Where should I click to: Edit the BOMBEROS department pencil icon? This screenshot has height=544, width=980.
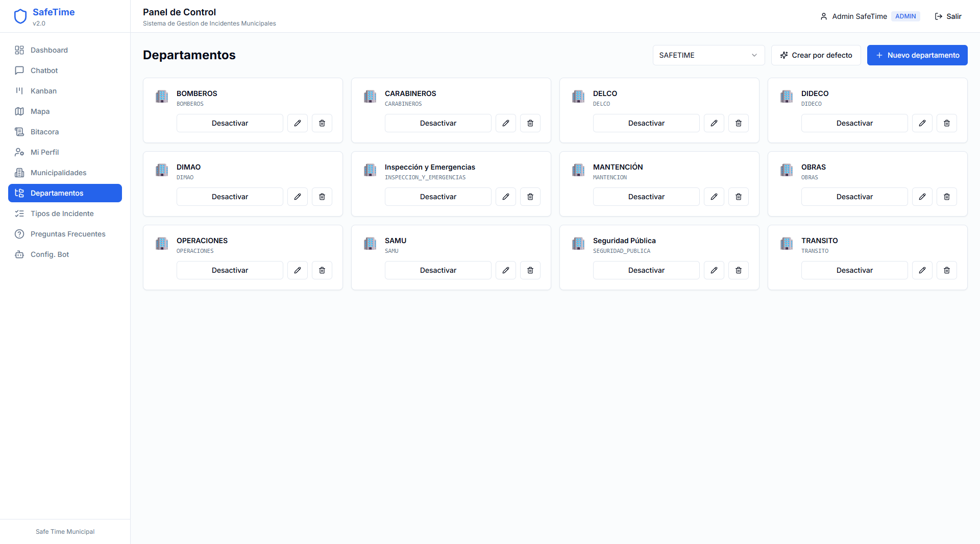click(x=298, y=123)
